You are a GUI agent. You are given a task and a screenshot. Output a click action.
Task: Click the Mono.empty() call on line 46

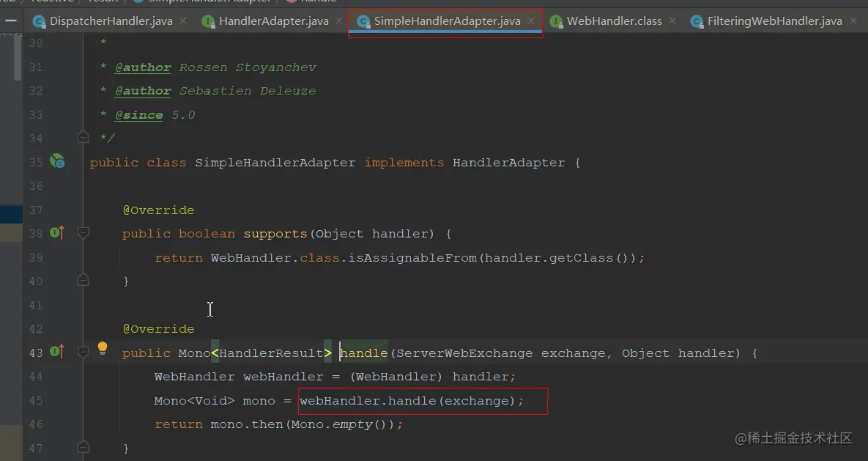339,424
